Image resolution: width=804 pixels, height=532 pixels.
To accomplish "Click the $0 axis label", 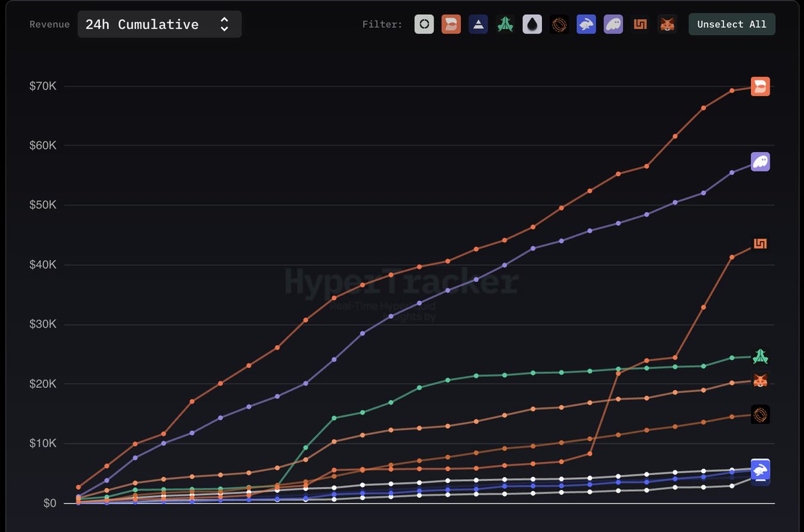I will point(50,503).
